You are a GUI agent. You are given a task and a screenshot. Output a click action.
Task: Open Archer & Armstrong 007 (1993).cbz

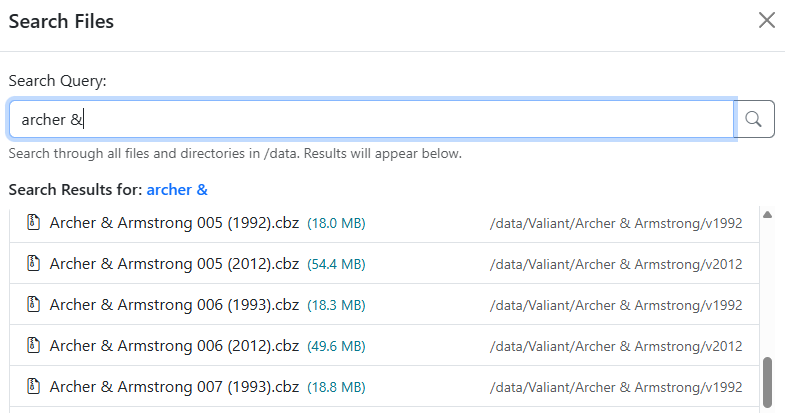tap(174, 387)
